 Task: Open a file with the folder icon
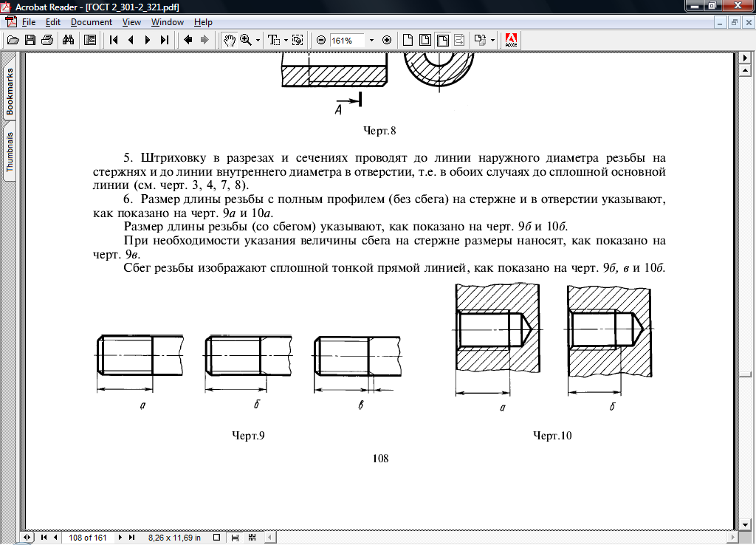[13, 40]
